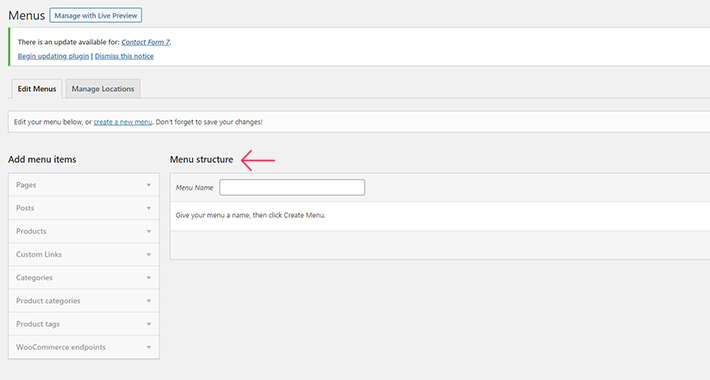This screenshot has width=710, height=380.
Task: Follow the create a new menu link
Action: click(x=123, y=122)
